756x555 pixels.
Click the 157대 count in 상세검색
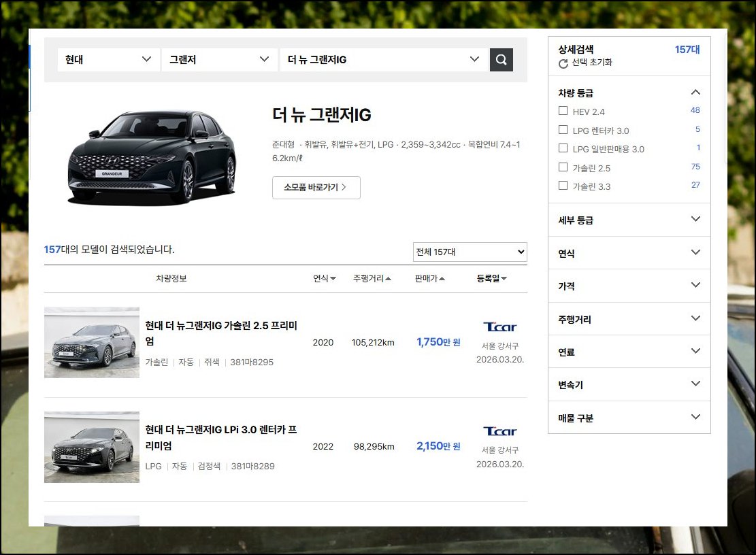click(687, 50)
